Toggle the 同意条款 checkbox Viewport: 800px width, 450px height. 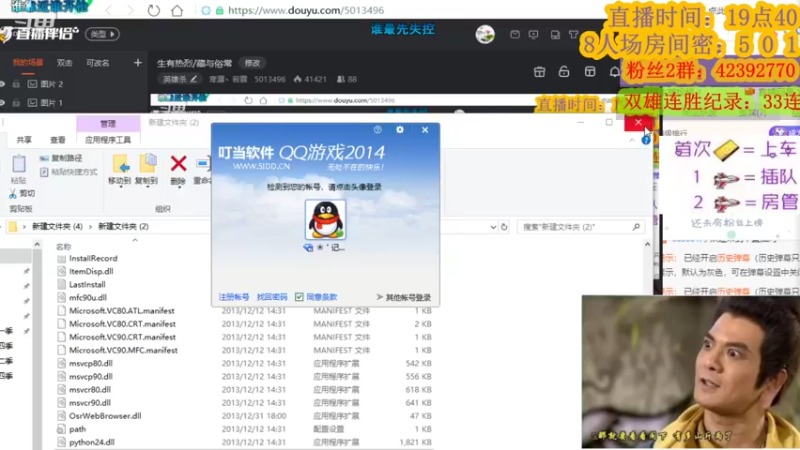coord(299,297)
